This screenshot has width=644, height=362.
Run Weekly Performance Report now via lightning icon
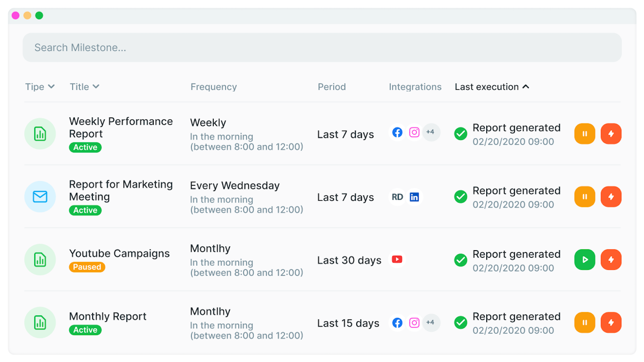tap(611, 134)
